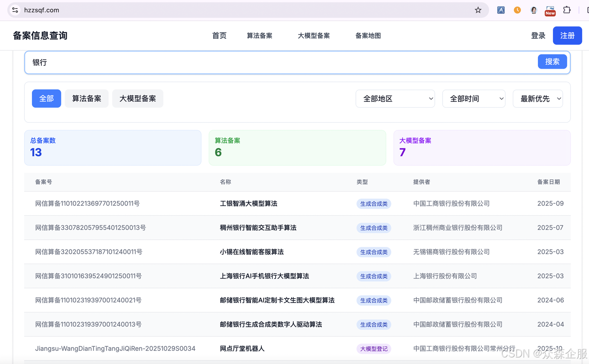Open 稠州银行智能交互助手算法 entry name

click(258, 228)
